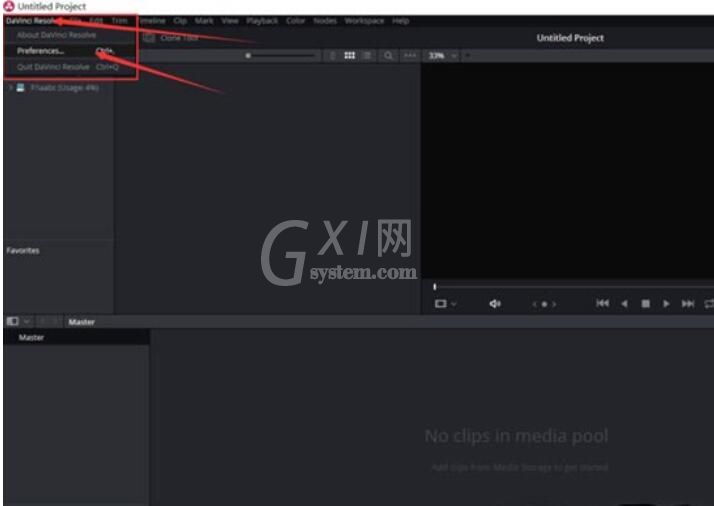Switch media storage to thumbnail grid view

350,56
